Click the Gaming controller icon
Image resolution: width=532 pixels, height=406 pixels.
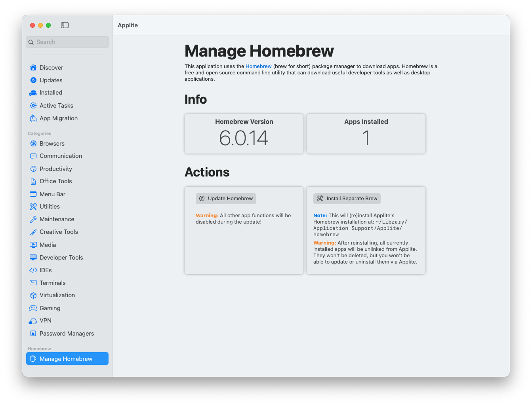[33, 308]
